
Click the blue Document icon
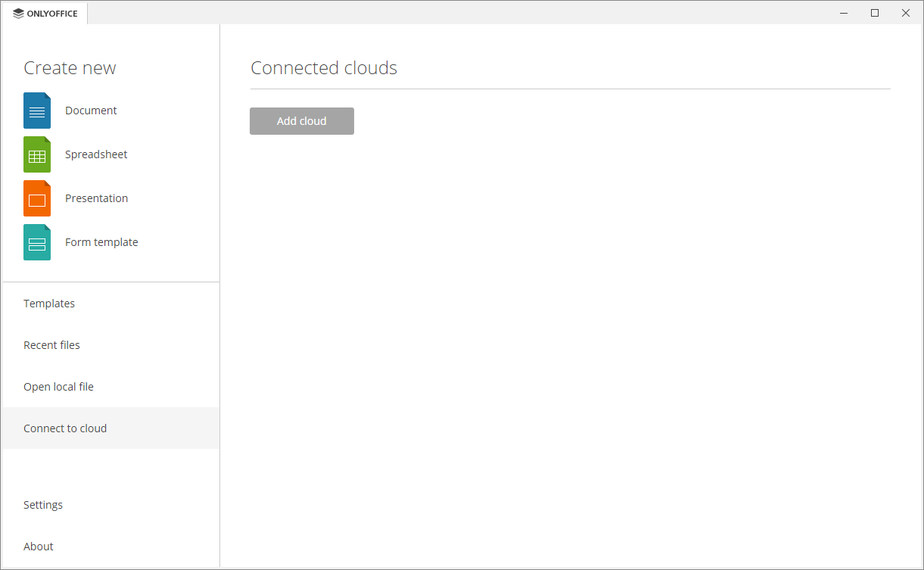36,110
